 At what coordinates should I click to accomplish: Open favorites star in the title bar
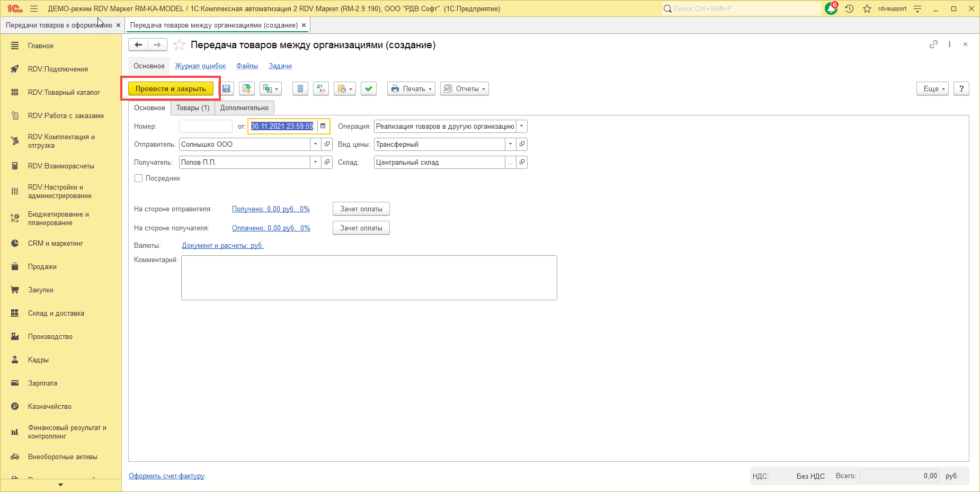tap(867, 8)
